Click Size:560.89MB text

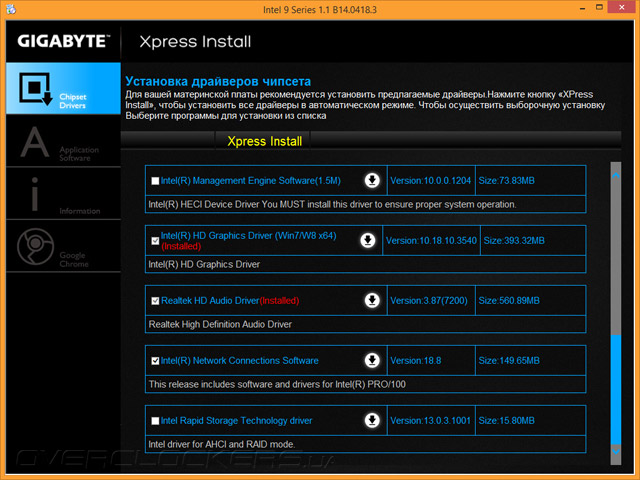(x=509, y=300)
